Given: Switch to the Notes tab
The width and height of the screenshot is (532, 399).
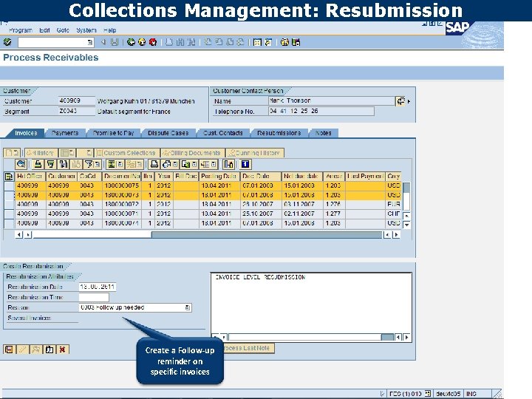Looking at the screenshot, I should pos(324,133).
